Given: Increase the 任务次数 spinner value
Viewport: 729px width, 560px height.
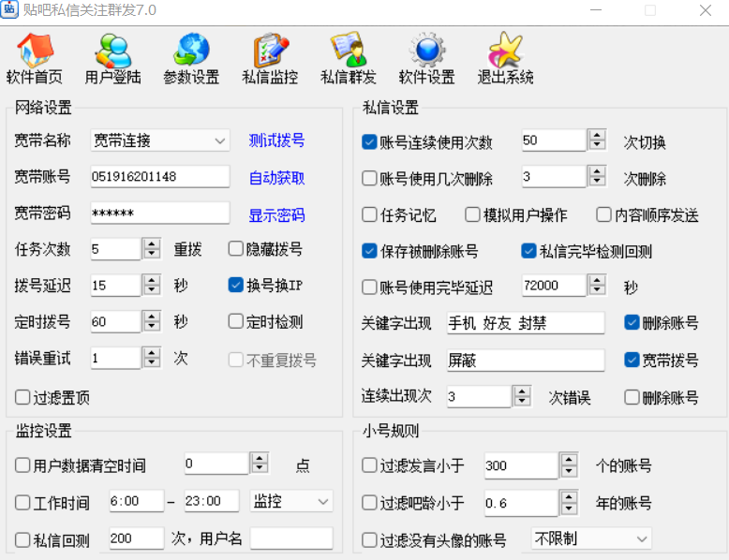Looking at the screenshot, I should tap(152, 243).
